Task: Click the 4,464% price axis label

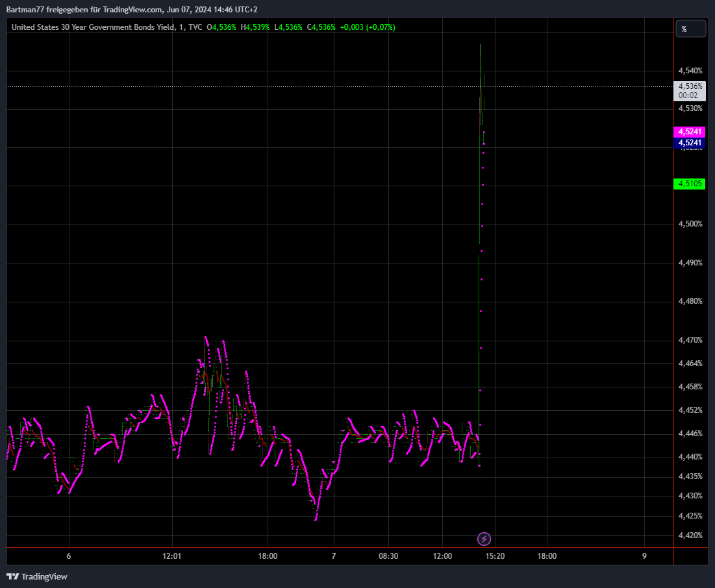Action: 690,363
